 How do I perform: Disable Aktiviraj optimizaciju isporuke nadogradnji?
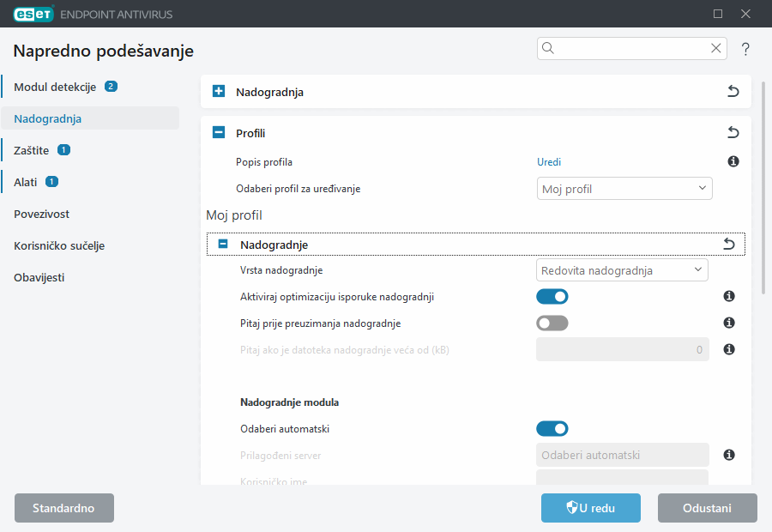click(x=552, y=296)
